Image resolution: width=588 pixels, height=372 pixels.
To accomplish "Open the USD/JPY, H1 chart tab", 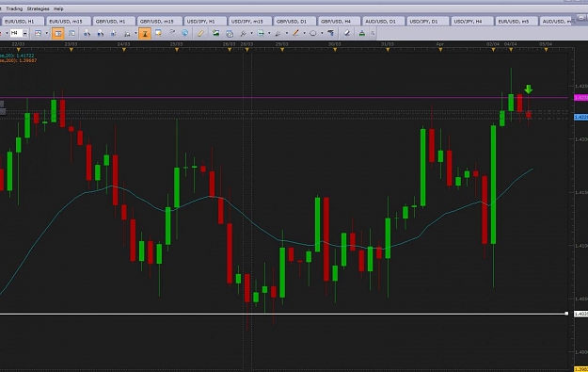I will [204, 22].
